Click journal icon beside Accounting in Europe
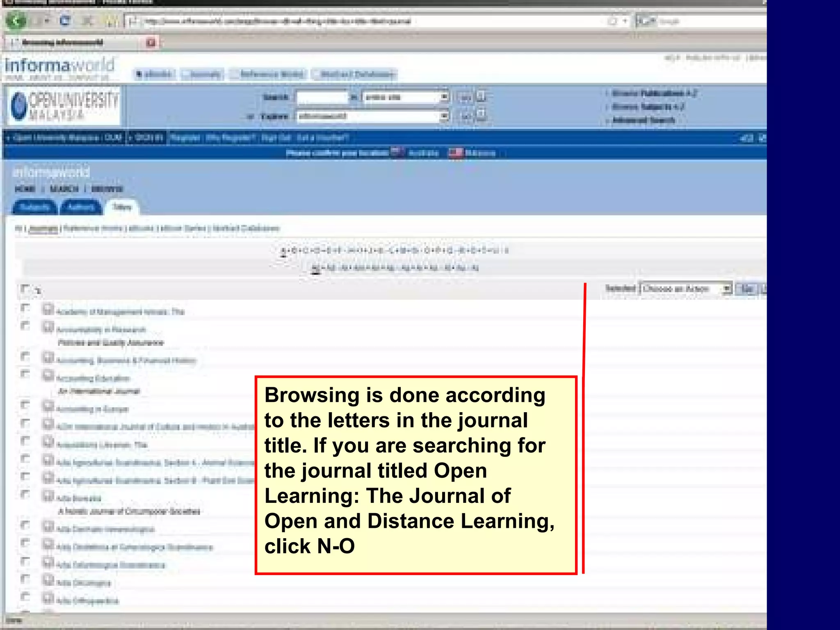This screenshot has width=840, height=630. (x=48, y=406)
